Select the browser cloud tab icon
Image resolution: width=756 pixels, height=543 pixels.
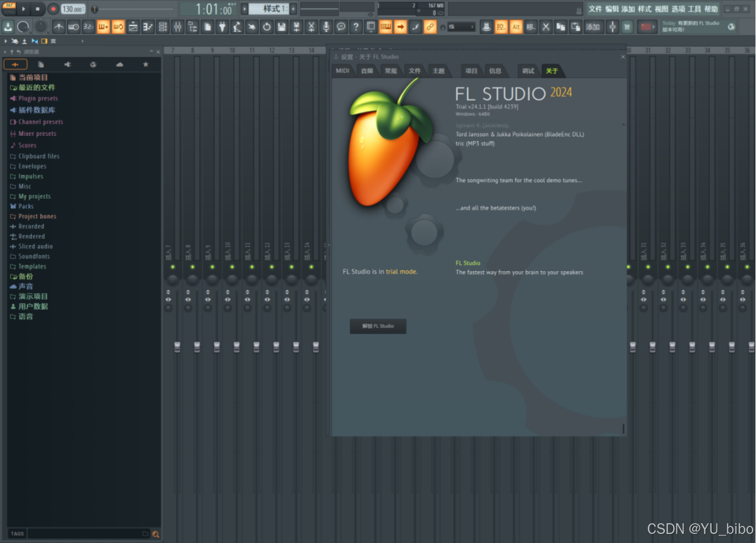[x=119, y=64]
